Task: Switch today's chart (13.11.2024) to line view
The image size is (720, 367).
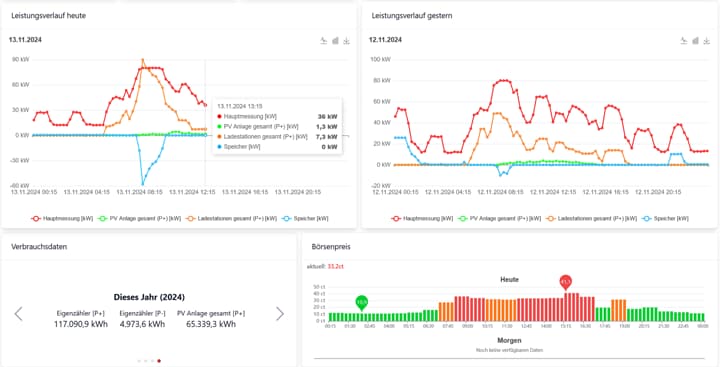Action: (x=323, y=41)
